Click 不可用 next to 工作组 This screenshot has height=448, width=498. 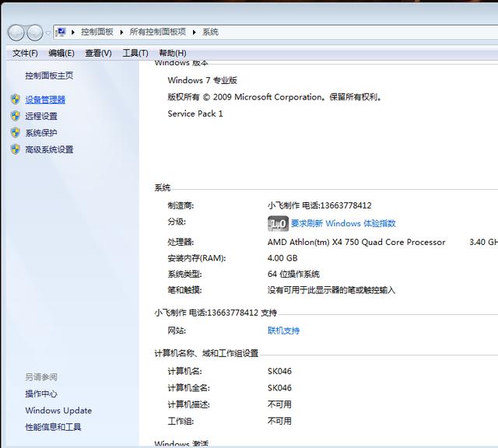279,421
